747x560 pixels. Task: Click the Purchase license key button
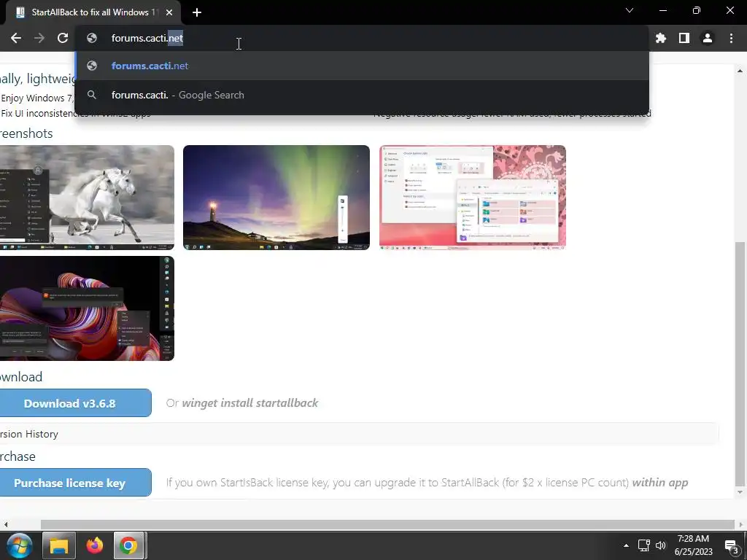(x=75, y=483)
